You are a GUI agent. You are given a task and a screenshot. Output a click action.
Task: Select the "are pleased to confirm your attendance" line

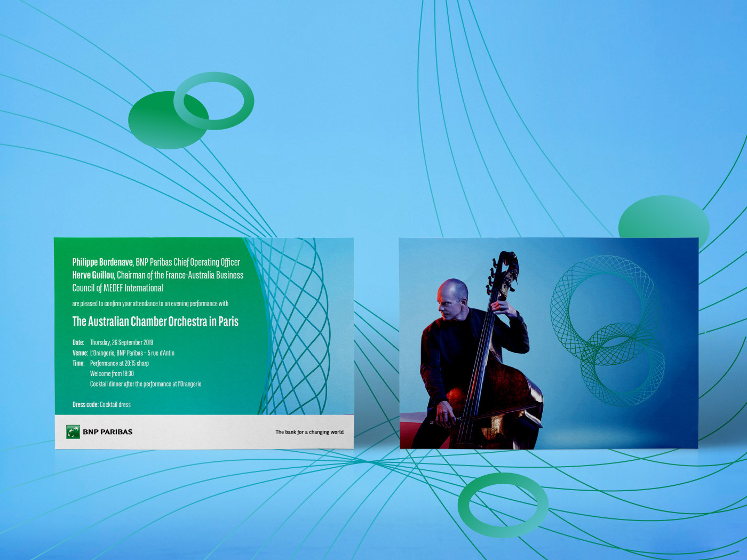click(150, 303)
